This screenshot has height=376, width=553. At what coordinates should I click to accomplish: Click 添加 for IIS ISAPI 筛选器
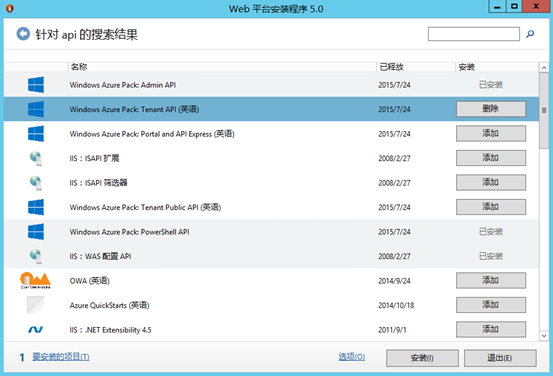point(491,182)
